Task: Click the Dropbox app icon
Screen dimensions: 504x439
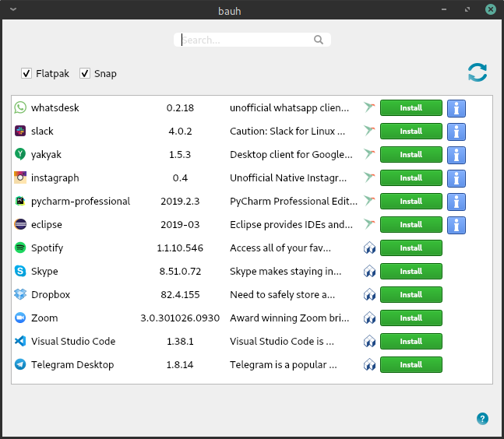Action: [x=20, y=295]
